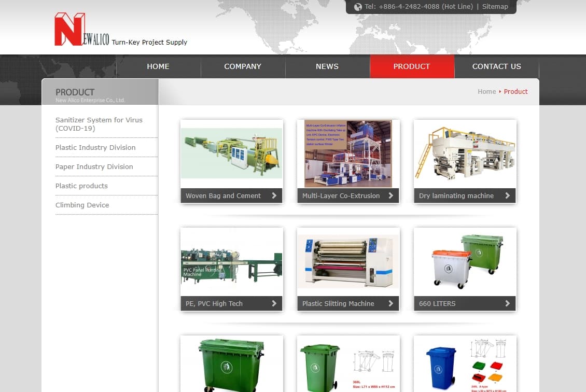Click the arrow on Plastic Slitting Machine
The width and height of the screenshot is (586, 392).
click(390, 303)
